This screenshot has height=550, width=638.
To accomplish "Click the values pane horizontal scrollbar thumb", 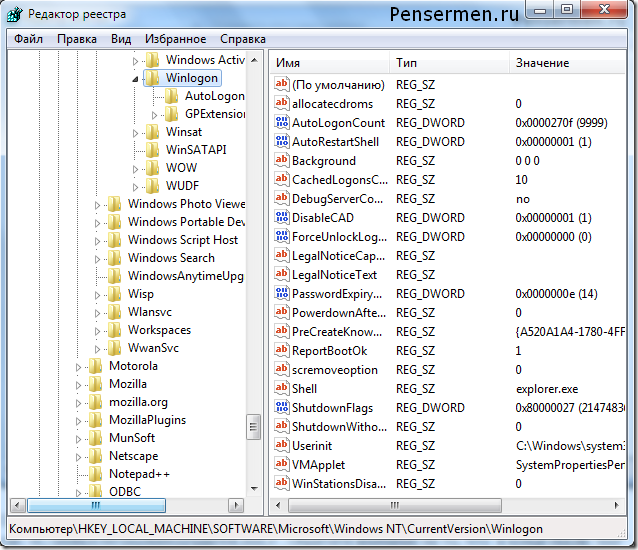I will pos(395,505).
